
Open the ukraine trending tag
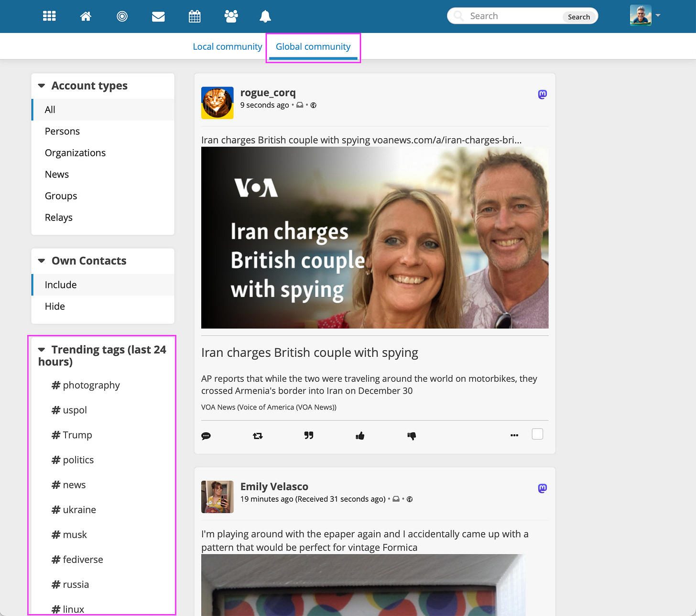(x=74, y=509)
